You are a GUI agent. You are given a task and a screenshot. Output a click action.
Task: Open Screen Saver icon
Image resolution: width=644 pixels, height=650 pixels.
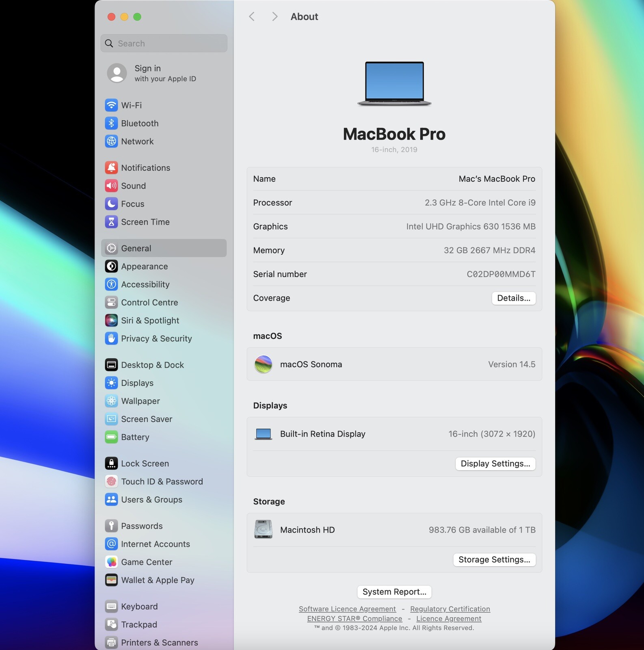[x=111, y=419]
